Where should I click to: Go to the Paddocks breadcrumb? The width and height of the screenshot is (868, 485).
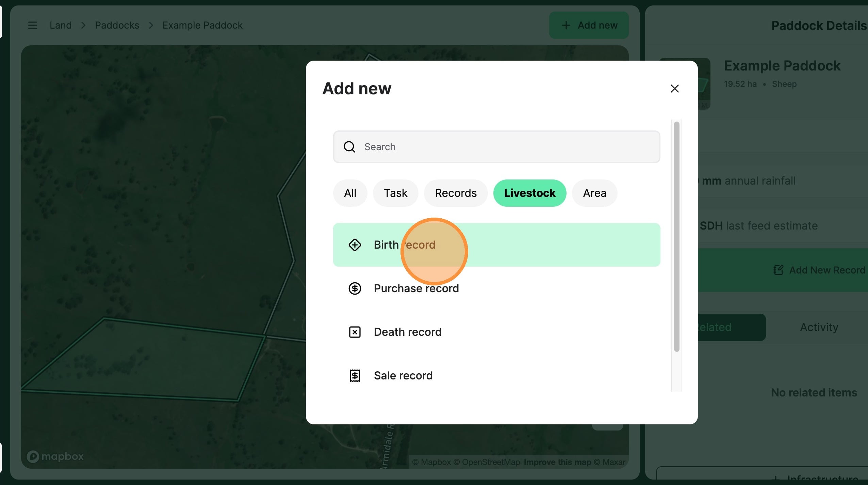point(117,25)
